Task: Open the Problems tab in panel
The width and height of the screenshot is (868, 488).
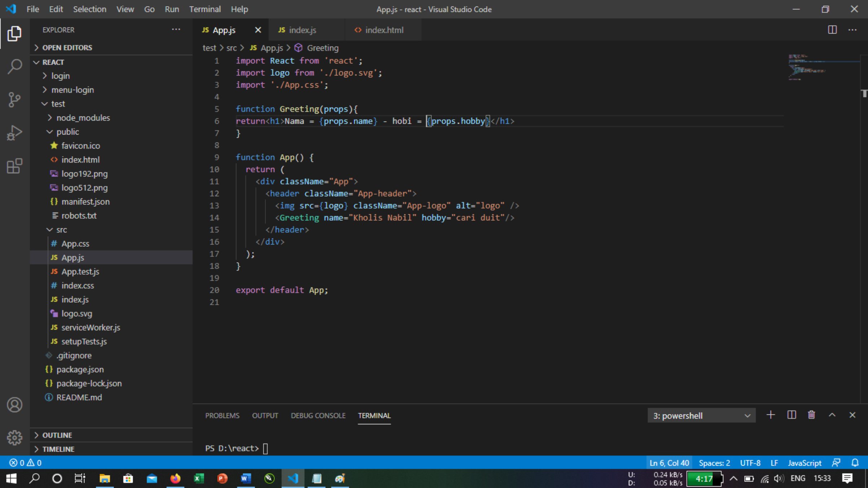Action: 222,415
